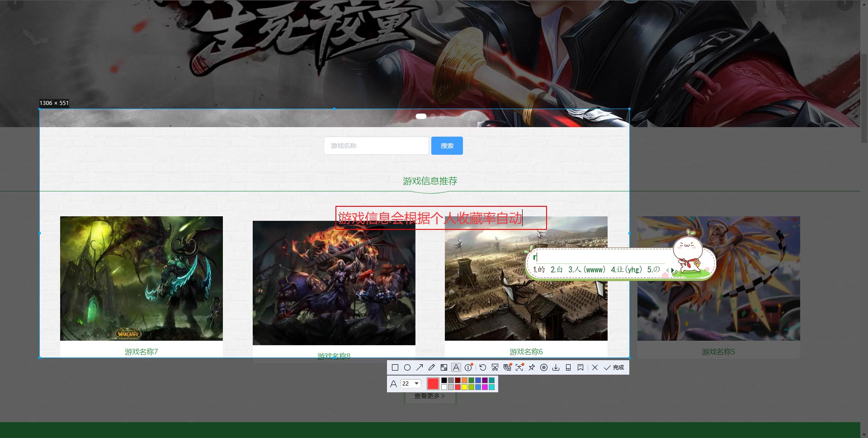The width and height of the screenshot is (868, 438).
Task: Click the screenshot translate icon
Action: tap(507, 367)
